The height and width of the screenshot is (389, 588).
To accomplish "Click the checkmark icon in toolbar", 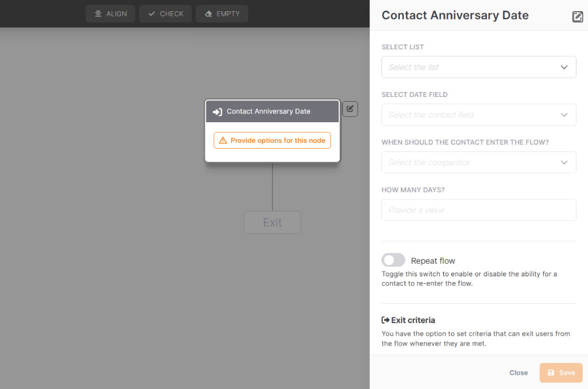I will coord(152,14).
